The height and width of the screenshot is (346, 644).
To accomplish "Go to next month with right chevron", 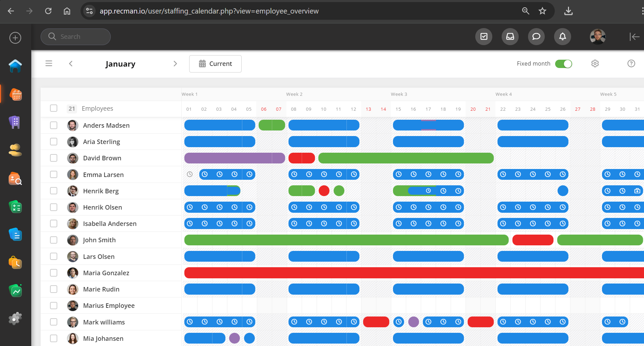I will point(175,64).
